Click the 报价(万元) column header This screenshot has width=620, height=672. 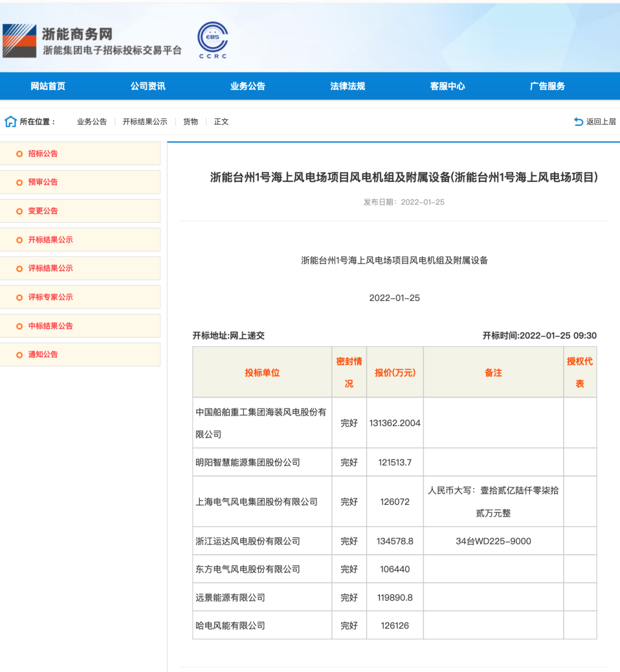coord(395,372)
